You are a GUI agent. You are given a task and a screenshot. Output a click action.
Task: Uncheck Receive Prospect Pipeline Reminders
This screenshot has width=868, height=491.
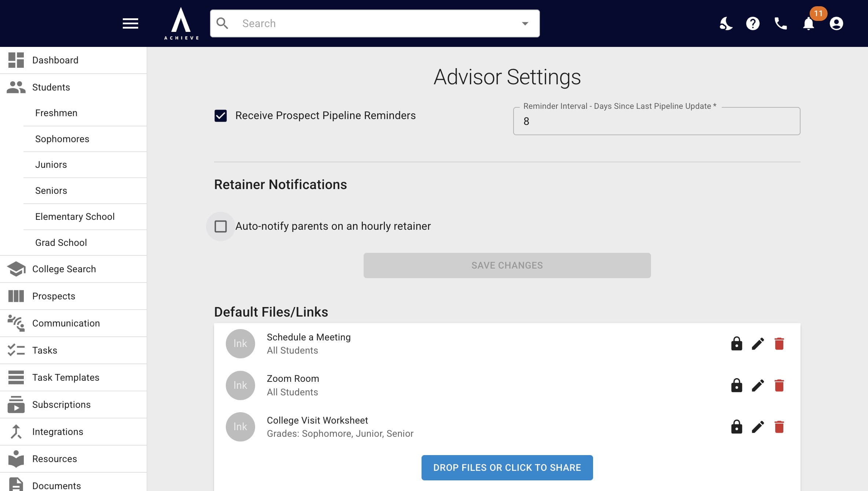click(x=221, y=116)
